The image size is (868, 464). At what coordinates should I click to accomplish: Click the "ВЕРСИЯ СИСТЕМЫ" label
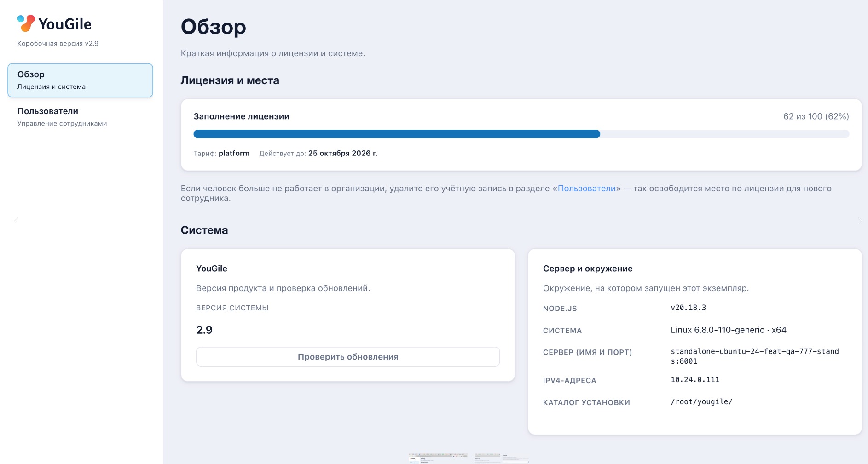232,308
